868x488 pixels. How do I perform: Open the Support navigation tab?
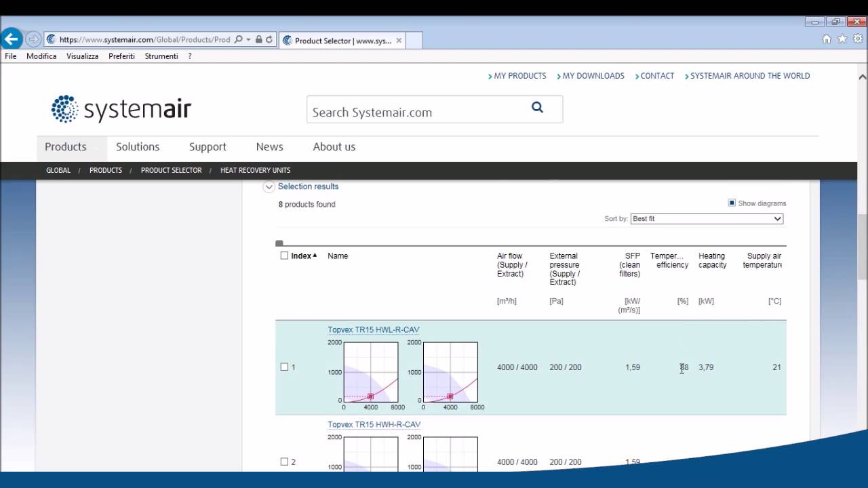click(208, 147)
